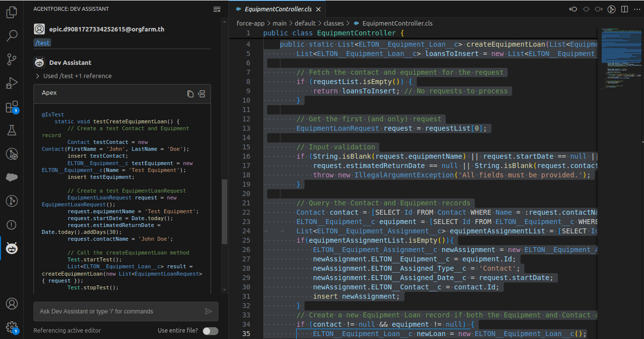Click 'request.contactName = 'John Doe';' in snippet
Screen dimensions: 644x339
coord(120,239)
